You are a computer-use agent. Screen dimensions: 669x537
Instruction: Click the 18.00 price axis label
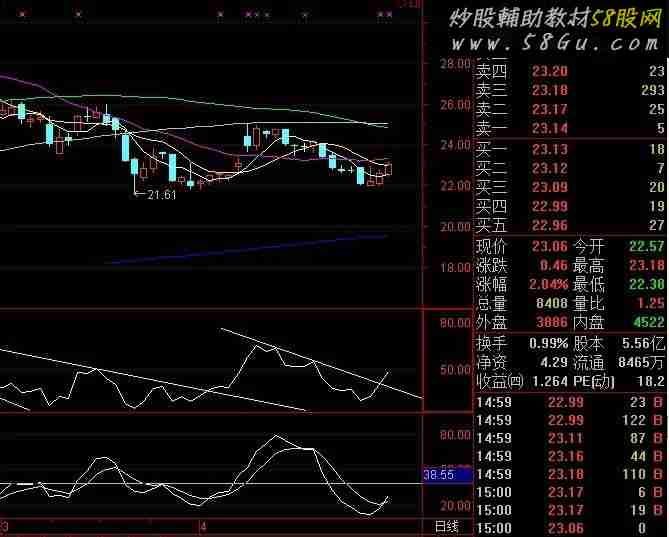(455, 267)
